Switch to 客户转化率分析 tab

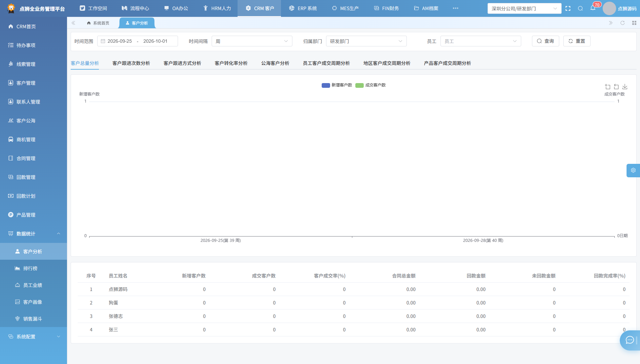231,63
